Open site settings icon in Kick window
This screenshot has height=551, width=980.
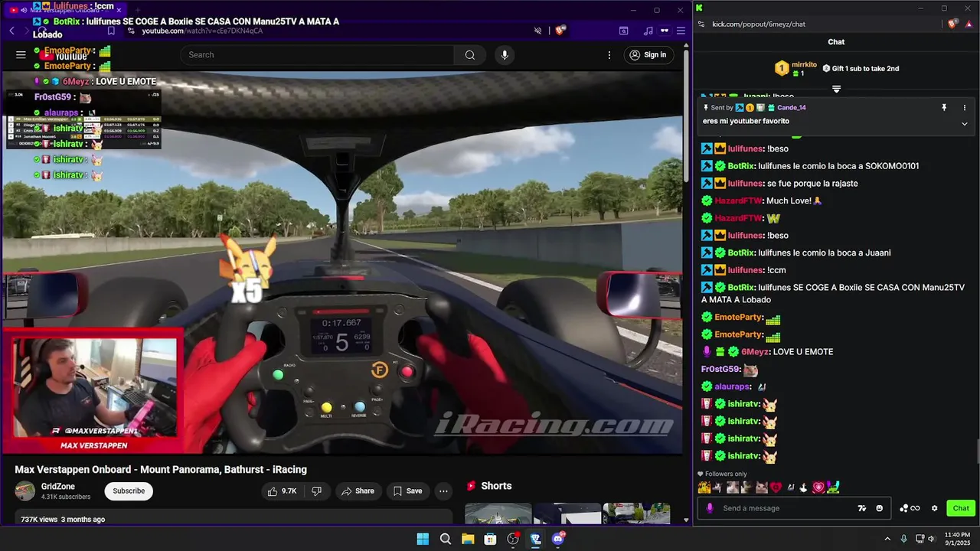click(x=701, y=24)
